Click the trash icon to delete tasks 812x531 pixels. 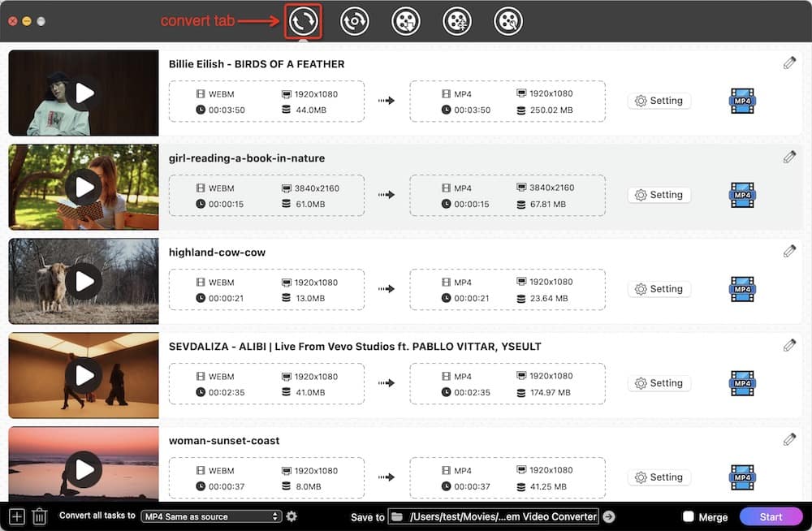click(39, 516)
